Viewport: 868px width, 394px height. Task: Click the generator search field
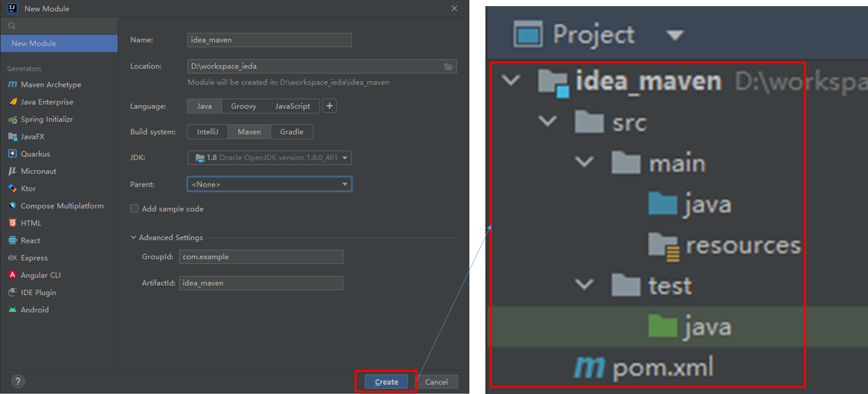tap(59, 26)
